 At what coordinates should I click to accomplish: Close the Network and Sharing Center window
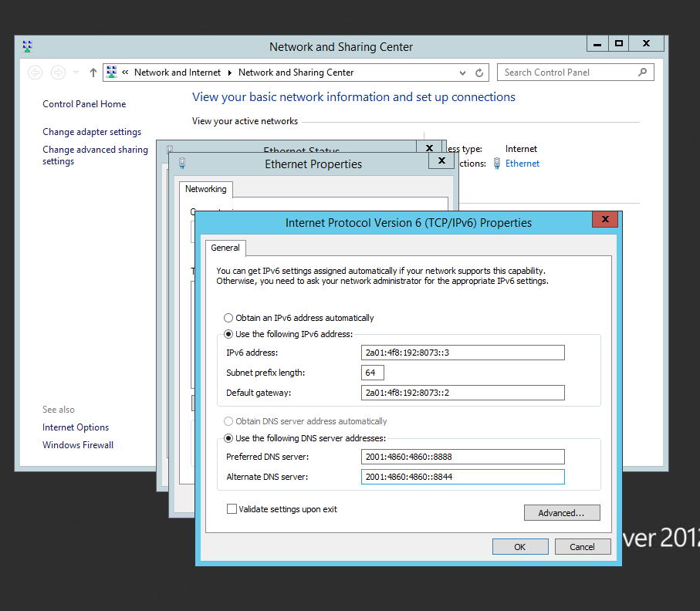646,44
